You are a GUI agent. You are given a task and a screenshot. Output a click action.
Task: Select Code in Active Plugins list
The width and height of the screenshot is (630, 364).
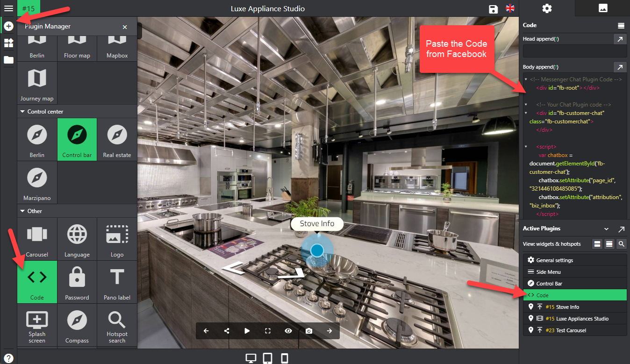tap(575, 295)
